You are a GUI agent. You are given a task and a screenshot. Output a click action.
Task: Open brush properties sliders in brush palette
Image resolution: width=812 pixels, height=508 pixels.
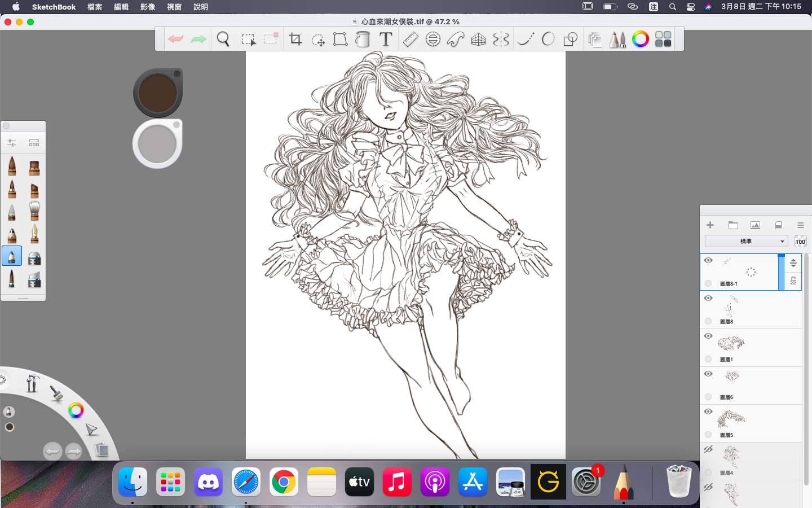tap(12, 143)
